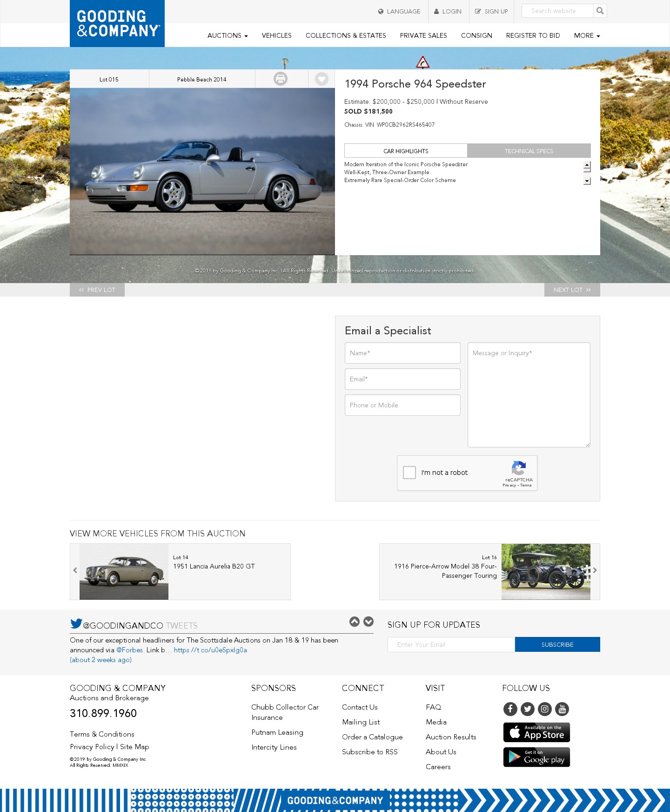The image size is (670, 812).
Task: Go to the Next Lot
Action: pos(572,290)
